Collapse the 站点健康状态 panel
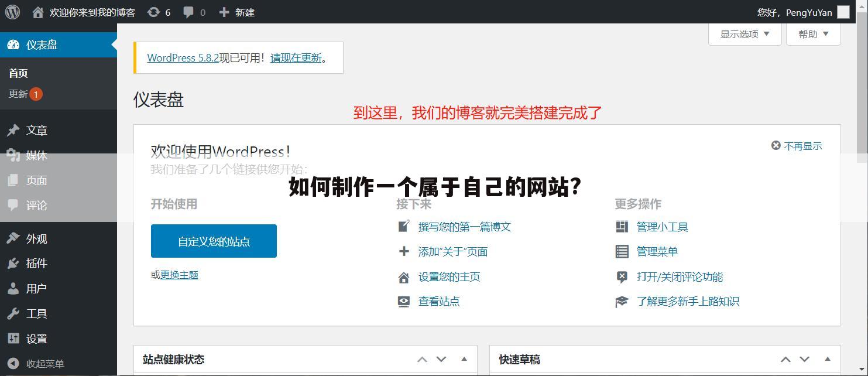 (464, 359)
